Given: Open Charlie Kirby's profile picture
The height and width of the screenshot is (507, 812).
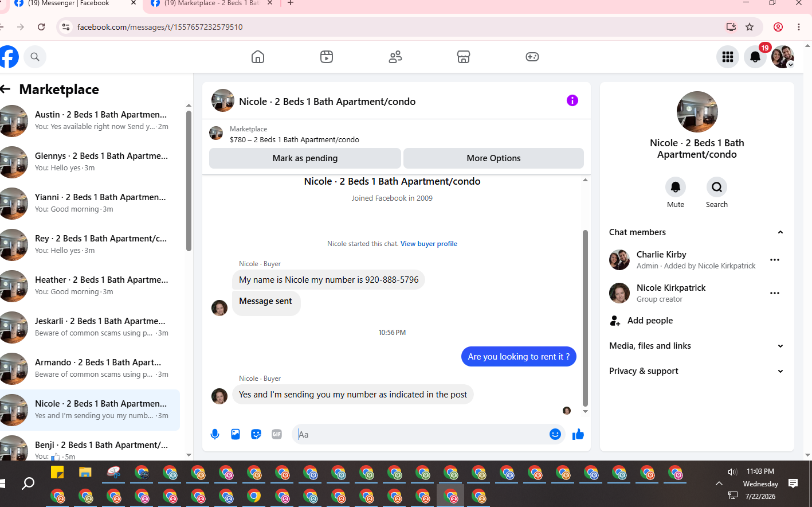Looking at the screenshot, I should click(619, 260).
